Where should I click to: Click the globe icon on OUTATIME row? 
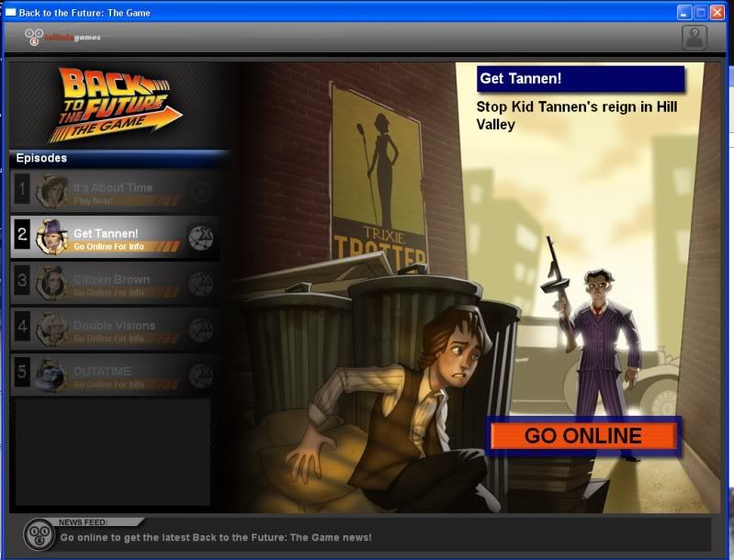coord(201,375)
